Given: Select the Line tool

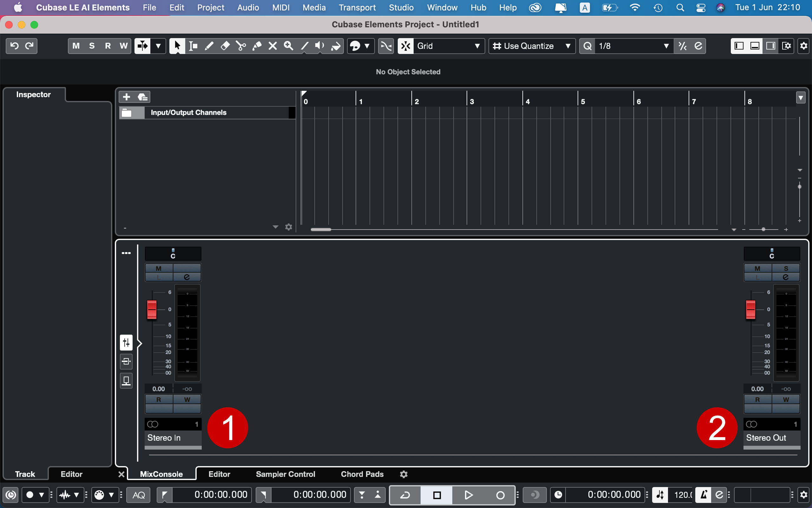Looking at the screenshot, I should [x=304, y=46].
